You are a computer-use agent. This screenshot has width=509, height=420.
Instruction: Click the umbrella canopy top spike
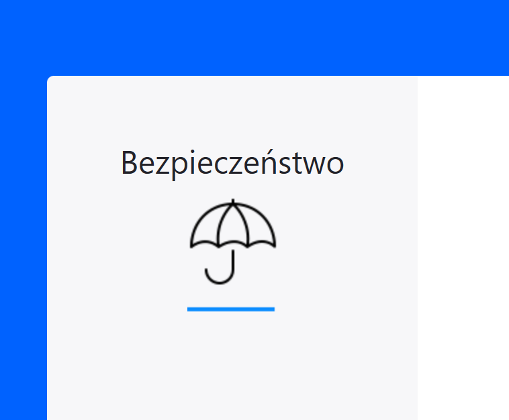[x=233, y=202]
